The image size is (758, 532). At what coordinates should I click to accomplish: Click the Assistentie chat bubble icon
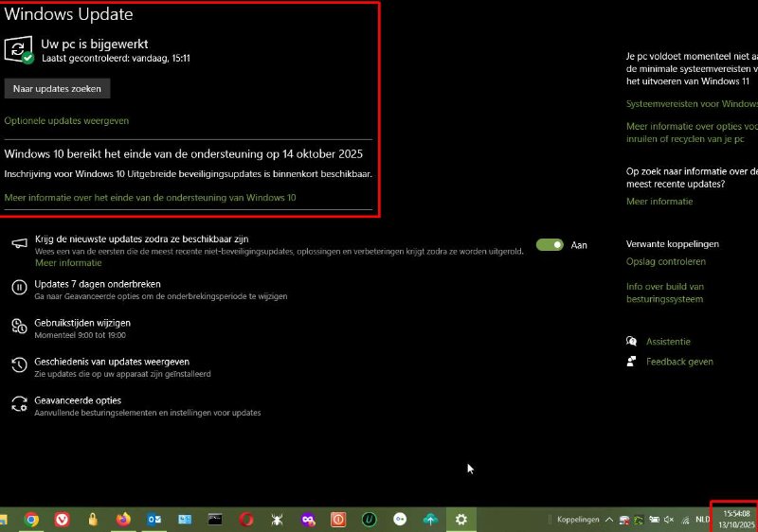631,342
